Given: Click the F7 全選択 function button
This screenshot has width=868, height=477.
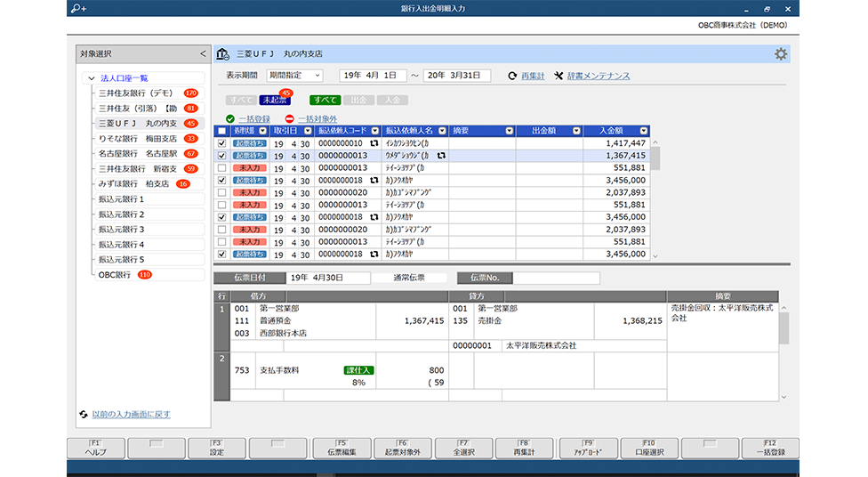Looking at the screenshot, I should [463, 448].
